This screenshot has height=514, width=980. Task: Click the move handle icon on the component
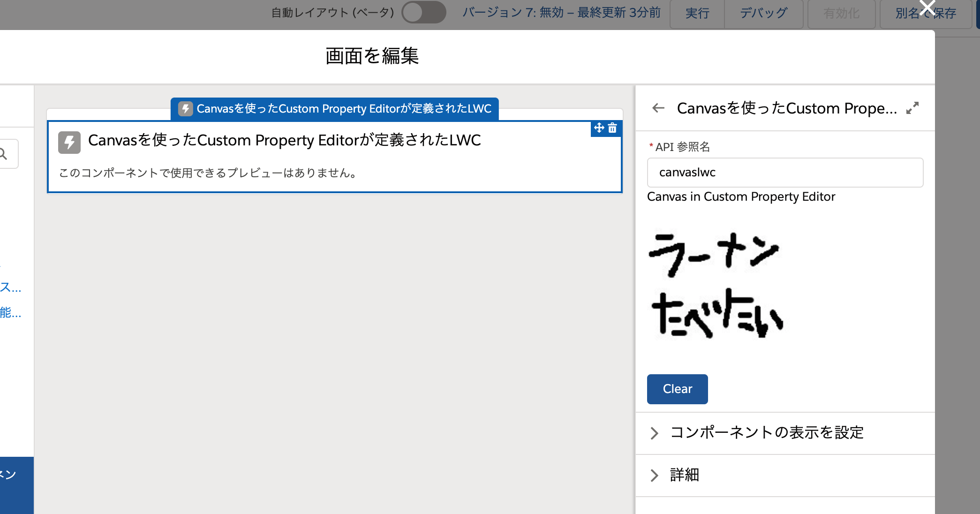coord(599,128)
